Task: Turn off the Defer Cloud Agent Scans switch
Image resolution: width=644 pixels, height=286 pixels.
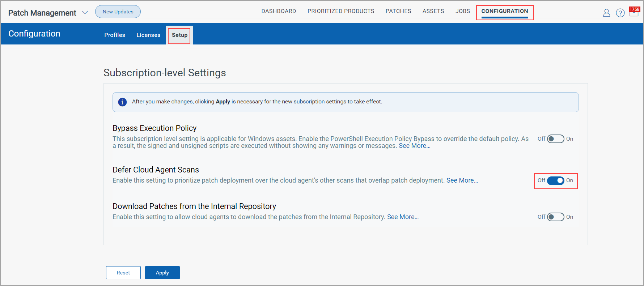Action: pos(555,180)
